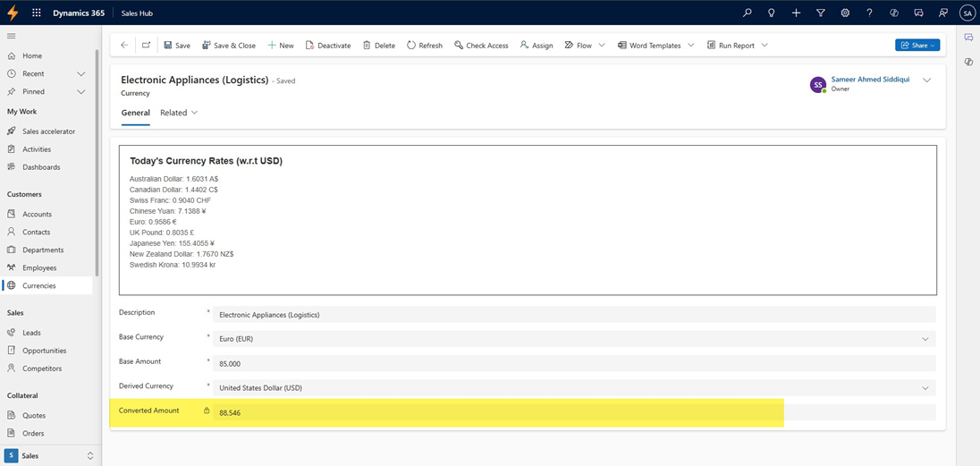Open the Base Currency dropdown
The height and width of the screenshot is (466, 980).
point(574,339)
